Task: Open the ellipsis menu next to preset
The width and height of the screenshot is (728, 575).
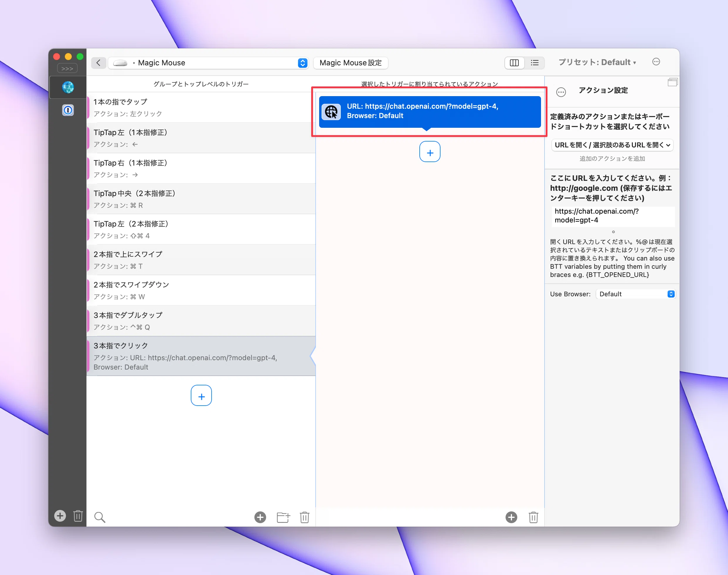Action: [x=656, y=62]
